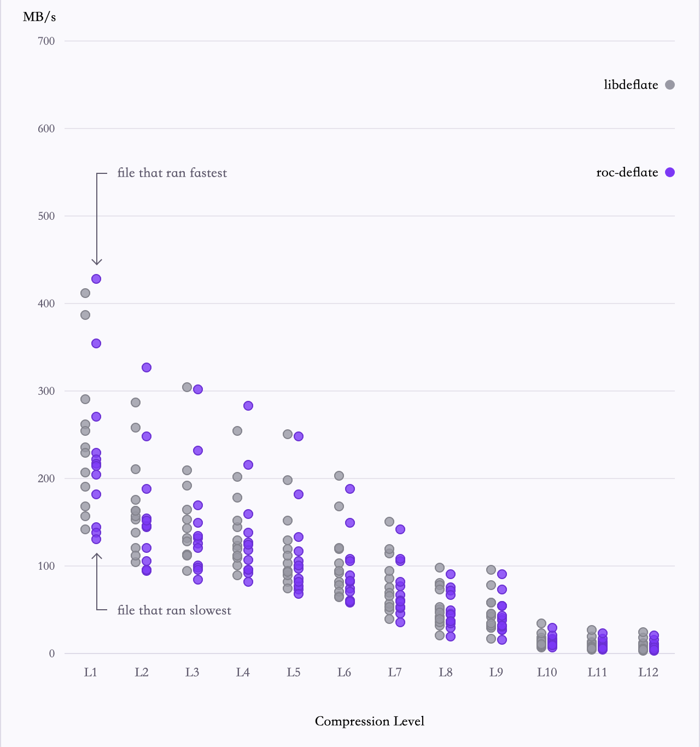Click the purple roc-deflate legend dot
This screenshot has width=700, height=747.
670,172
